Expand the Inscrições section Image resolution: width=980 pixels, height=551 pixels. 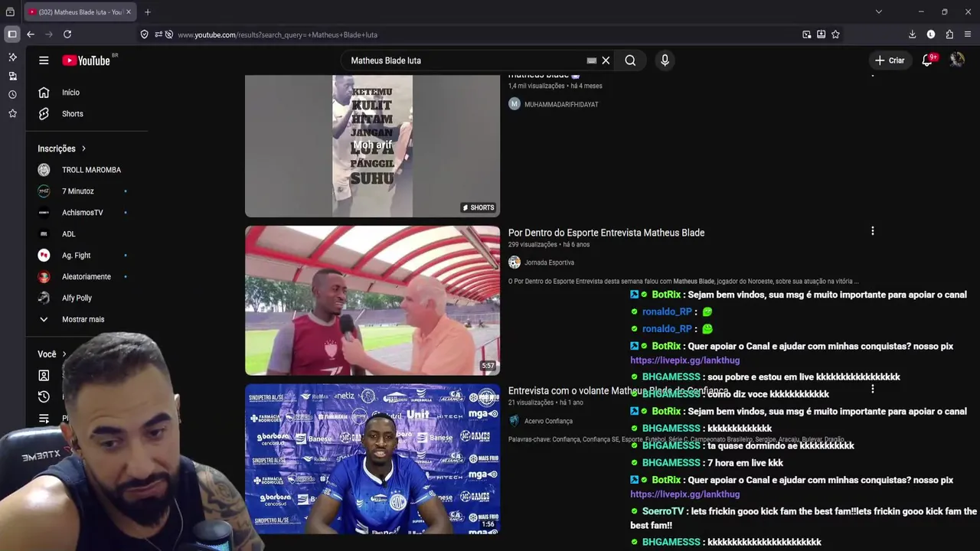pos(62,148)
